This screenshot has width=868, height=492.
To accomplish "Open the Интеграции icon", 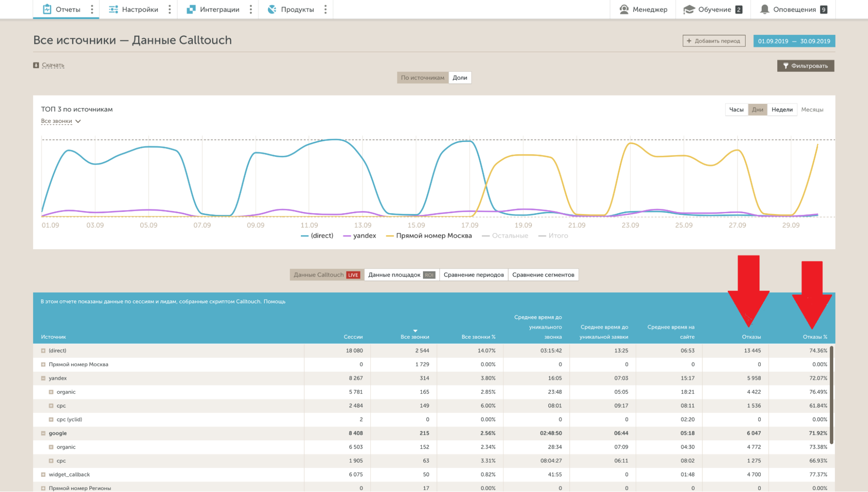I will (x=191, y=9).
